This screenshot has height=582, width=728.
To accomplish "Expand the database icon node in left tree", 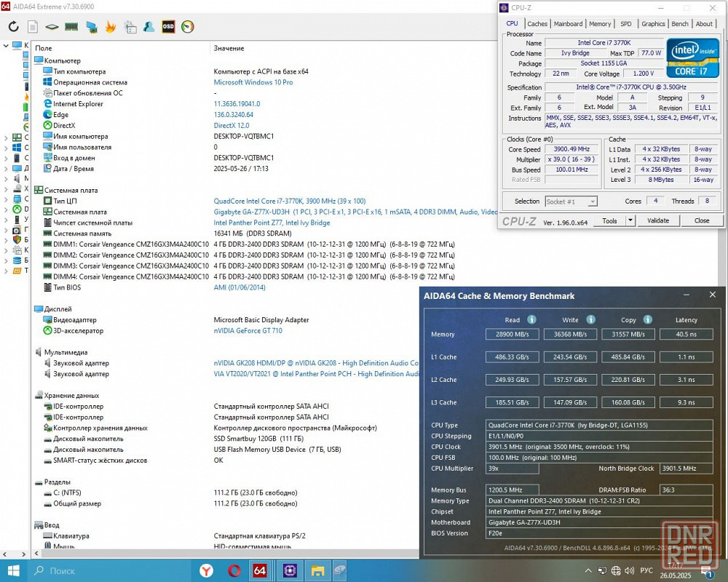I will 6,260.
